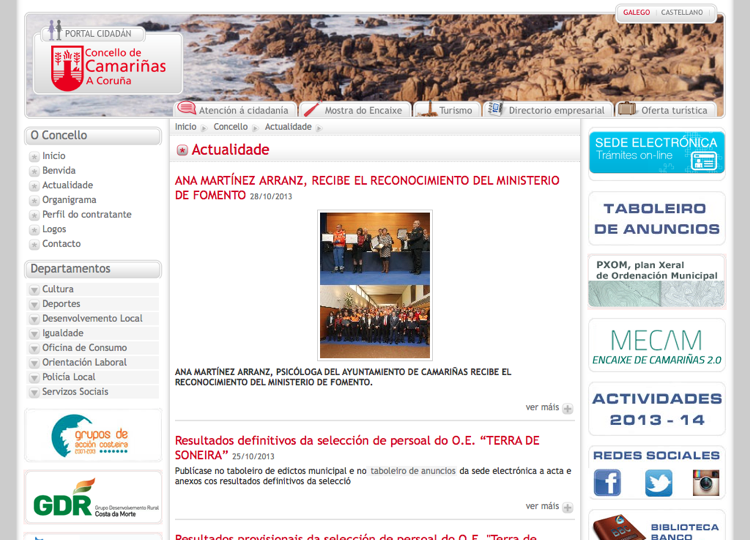Open the Sede Electrónica banner
The height and width of the screenshot is (540, 750).
coord(657,153)
